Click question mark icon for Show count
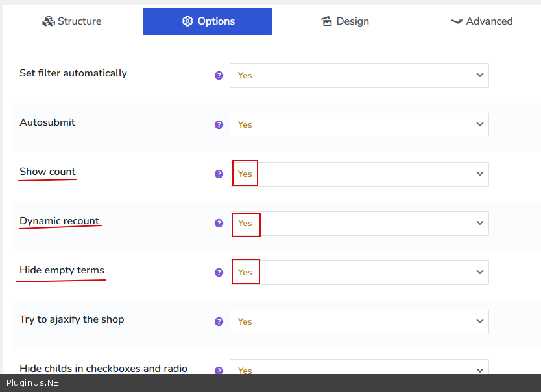 219,174
